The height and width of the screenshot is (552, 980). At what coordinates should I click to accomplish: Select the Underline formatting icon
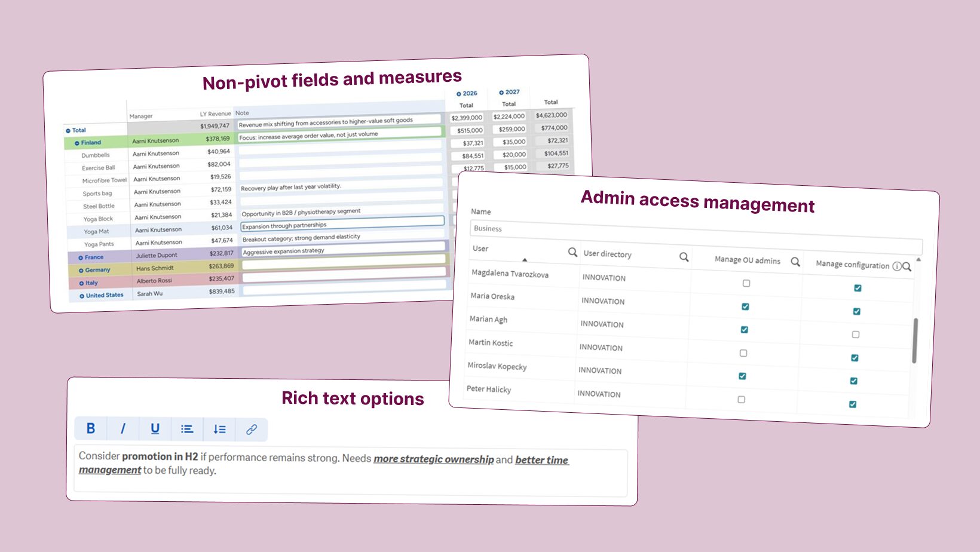pos(155,428)
